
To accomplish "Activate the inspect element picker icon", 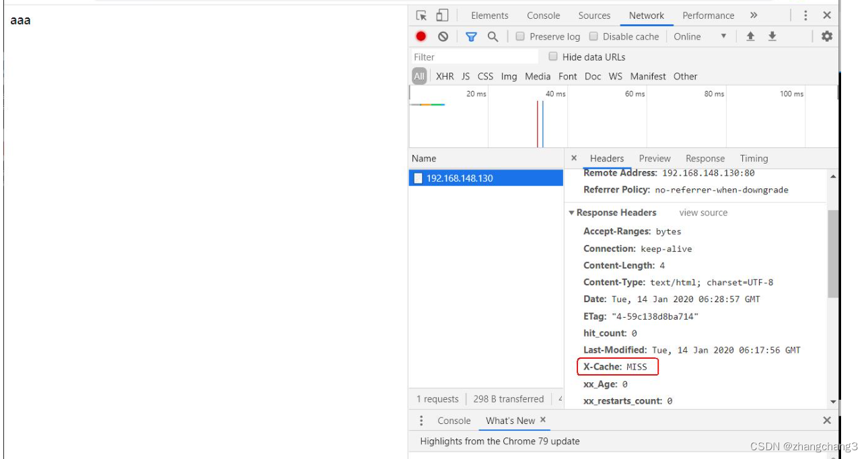I will pyautogui.click(x=422, y=15).
